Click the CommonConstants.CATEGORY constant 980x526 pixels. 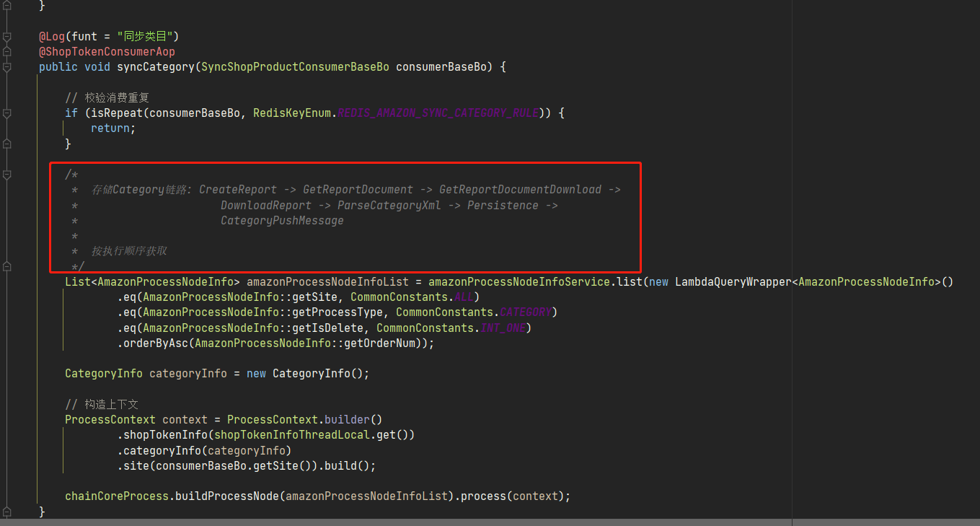click(526, 312)
